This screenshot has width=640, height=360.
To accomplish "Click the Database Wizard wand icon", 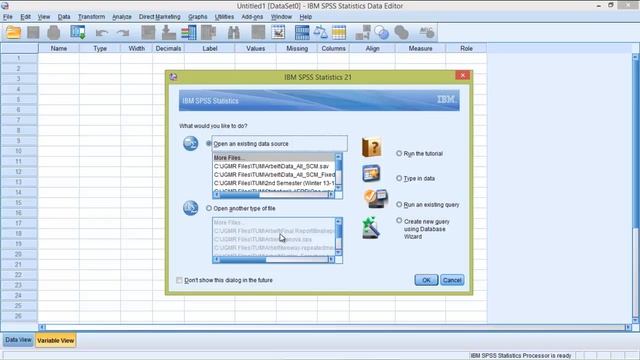I will click(371, 228).
